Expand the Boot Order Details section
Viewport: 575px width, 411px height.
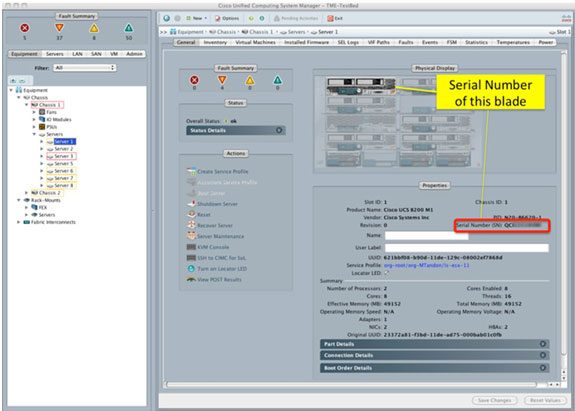(435, 368)
